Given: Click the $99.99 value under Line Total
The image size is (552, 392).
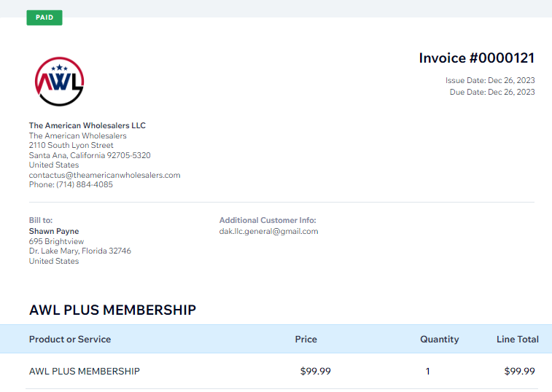Looking at the screenshot, I should [x=520, y=372].
